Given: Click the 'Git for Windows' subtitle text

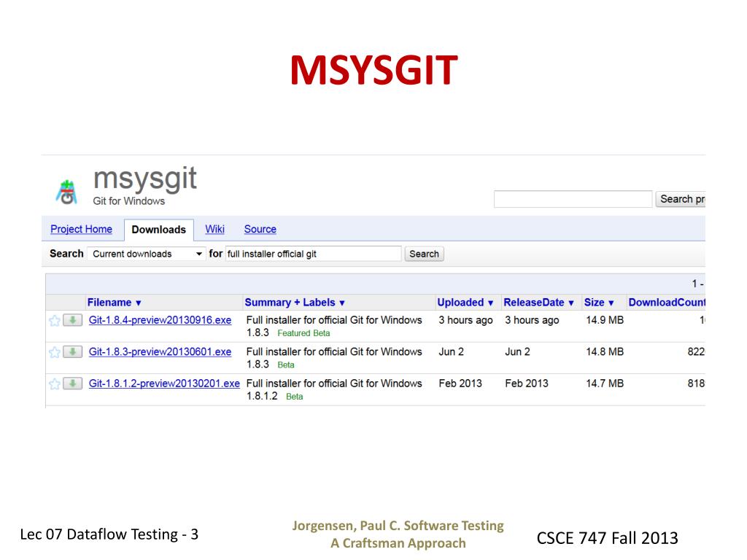Looking at the screenshot, I should (128, 201).
